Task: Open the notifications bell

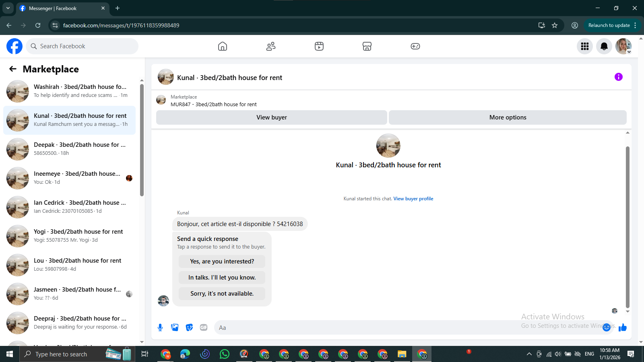Action: (x=604, y=46)
